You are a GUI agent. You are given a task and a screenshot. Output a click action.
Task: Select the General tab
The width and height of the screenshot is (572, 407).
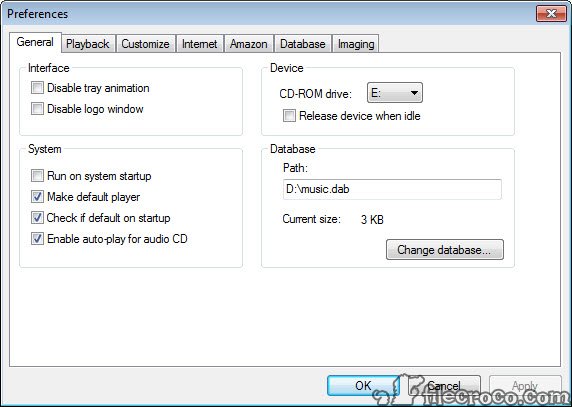35,42
